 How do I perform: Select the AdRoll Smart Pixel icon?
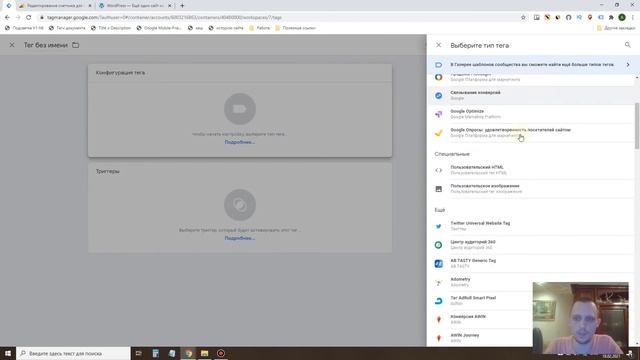click(438, 301)
